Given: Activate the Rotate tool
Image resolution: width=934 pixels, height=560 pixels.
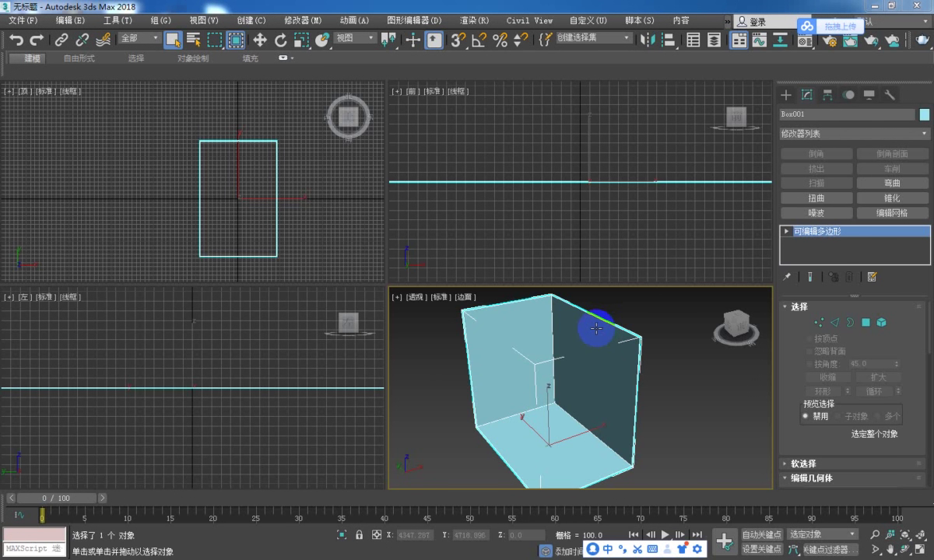Looking at the screenshot, I should click(280, 40).
